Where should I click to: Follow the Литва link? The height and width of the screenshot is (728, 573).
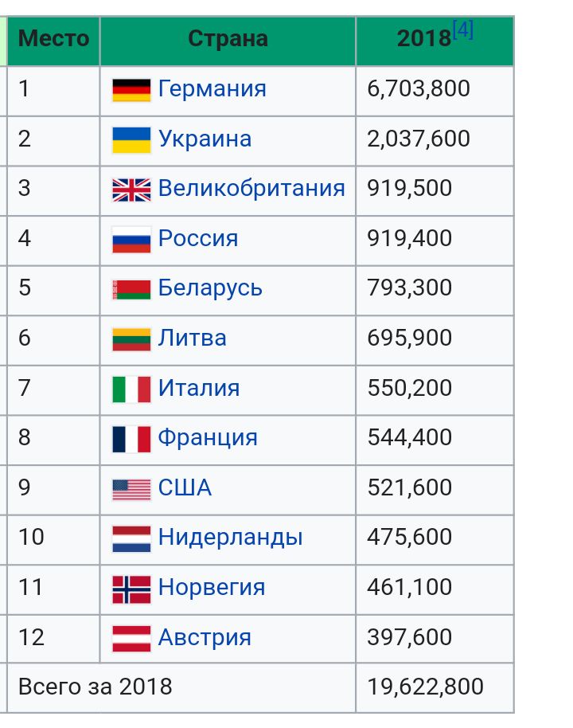(192, 338)
